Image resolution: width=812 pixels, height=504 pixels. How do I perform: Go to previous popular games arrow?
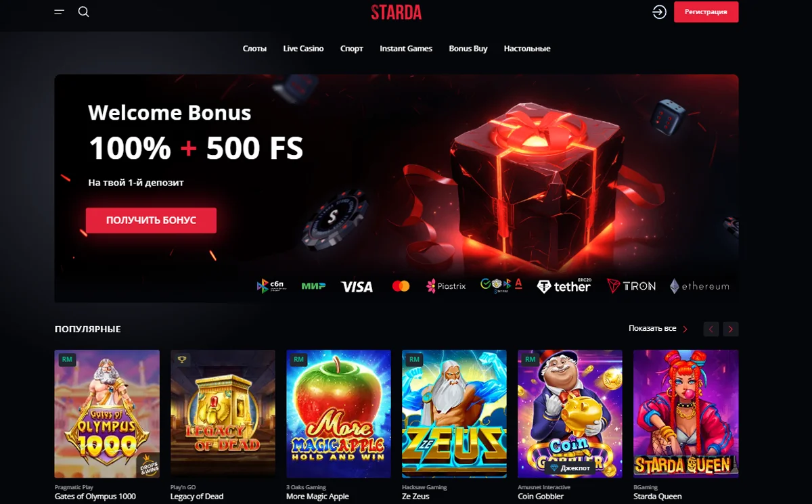click(x=711, y=329)
